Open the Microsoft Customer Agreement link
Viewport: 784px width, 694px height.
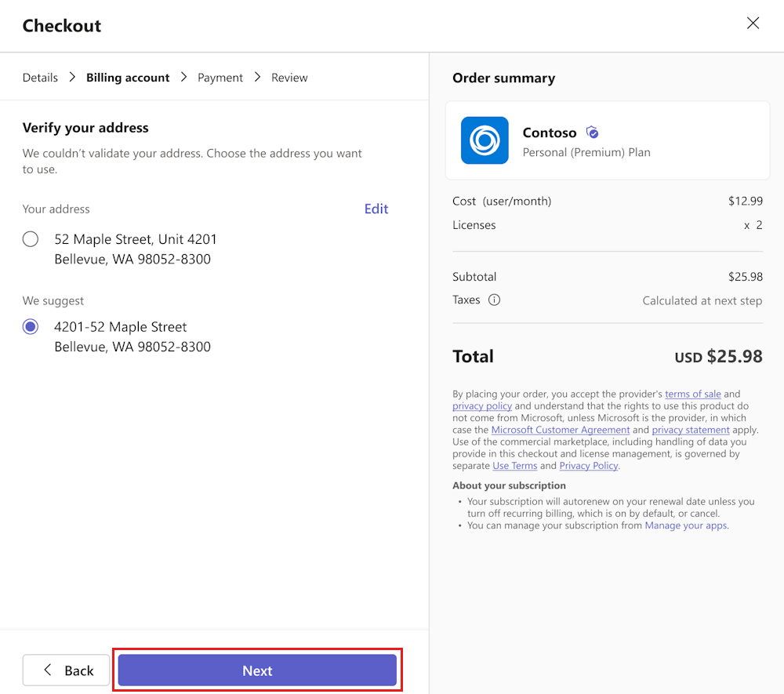coord(560,430)
